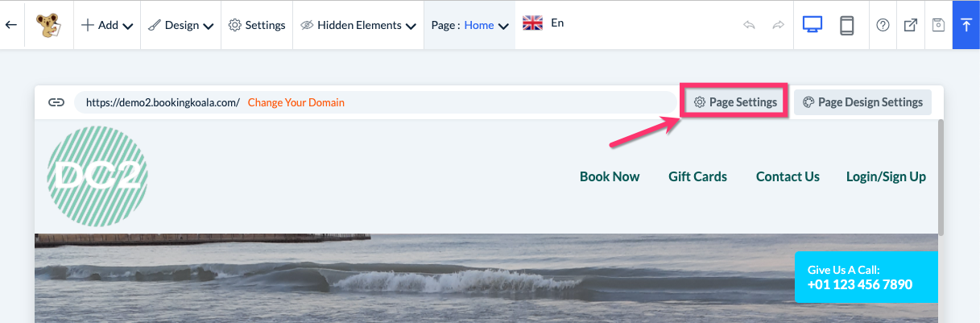Open site preview in new window icon
This screenshot has width=980, height=323.
(911, 25)
